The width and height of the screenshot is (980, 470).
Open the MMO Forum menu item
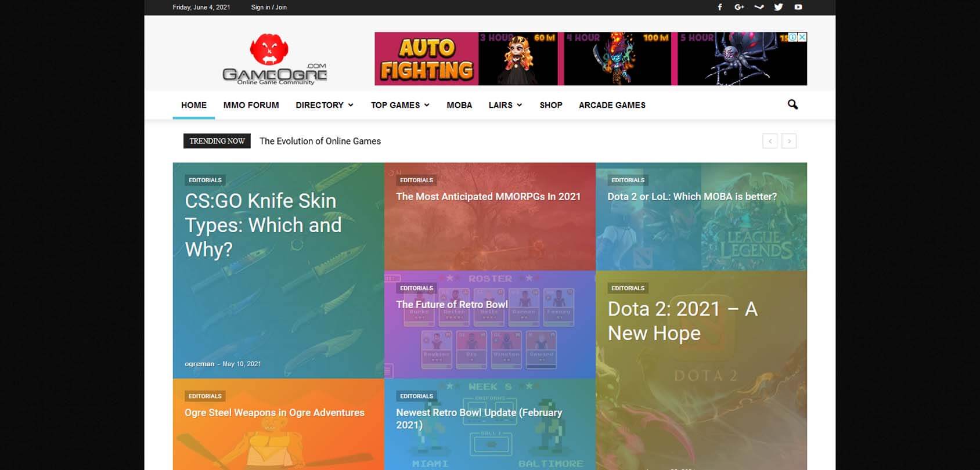(x=251, y=105)
